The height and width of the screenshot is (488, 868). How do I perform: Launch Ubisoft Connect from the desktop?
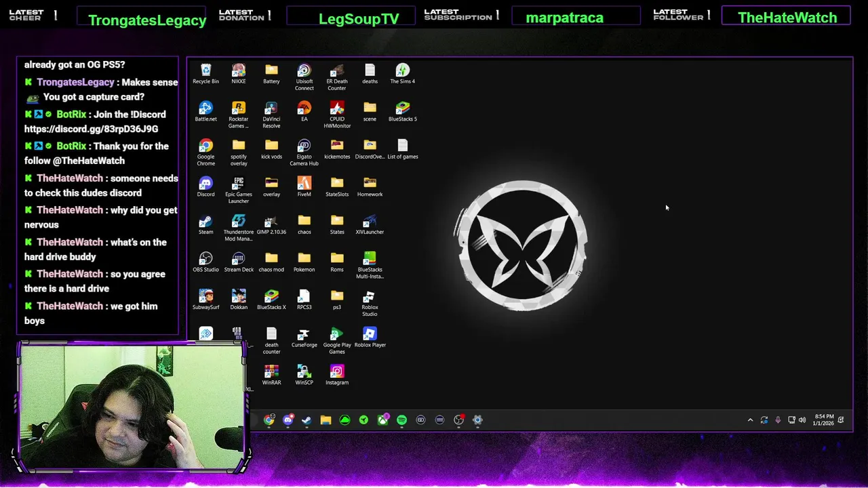304,77
